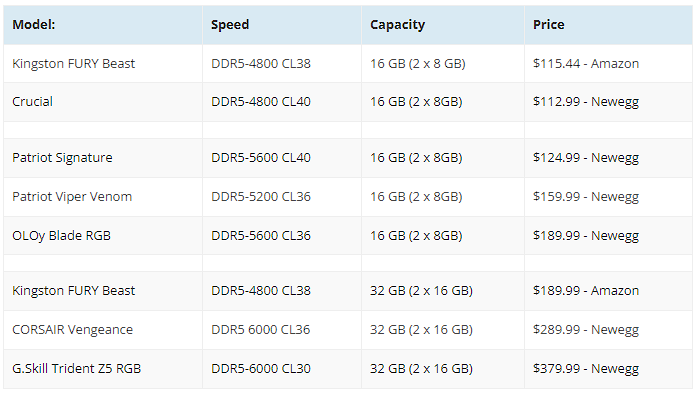Click the Patriot Signature model cell
698x397 pixels.
pos(103,158)
